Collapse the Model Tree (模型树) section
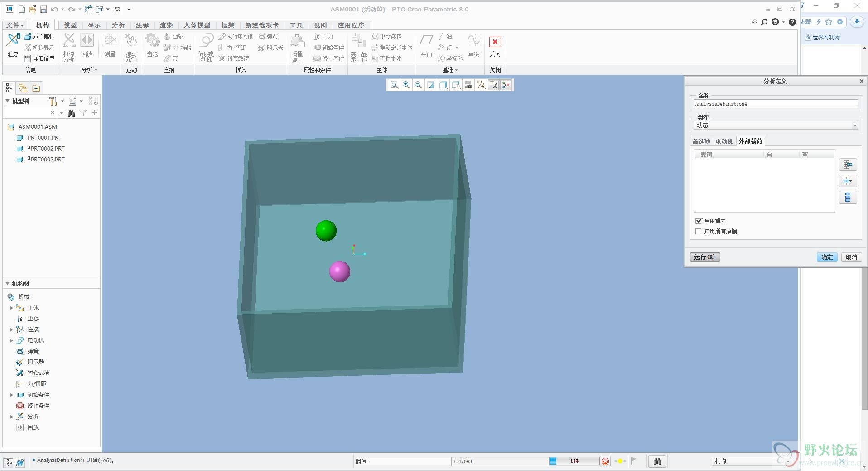This screenshot has height=471, width=868. [x=8, y=101]
